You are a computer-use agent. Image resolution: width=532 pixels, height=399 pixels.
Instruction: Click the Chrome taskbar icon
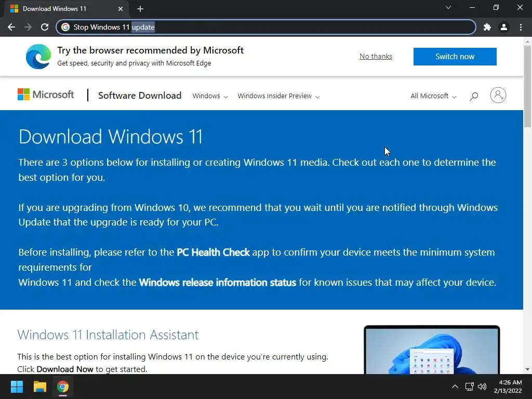pyautogui.click(x=62, y=387)
